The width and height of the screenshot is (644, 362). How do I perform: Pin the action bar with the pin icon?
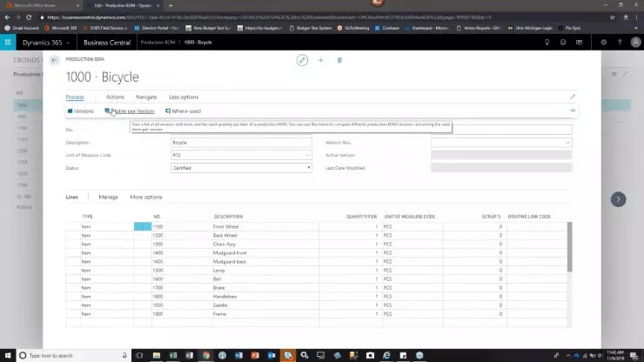point(573,111)
